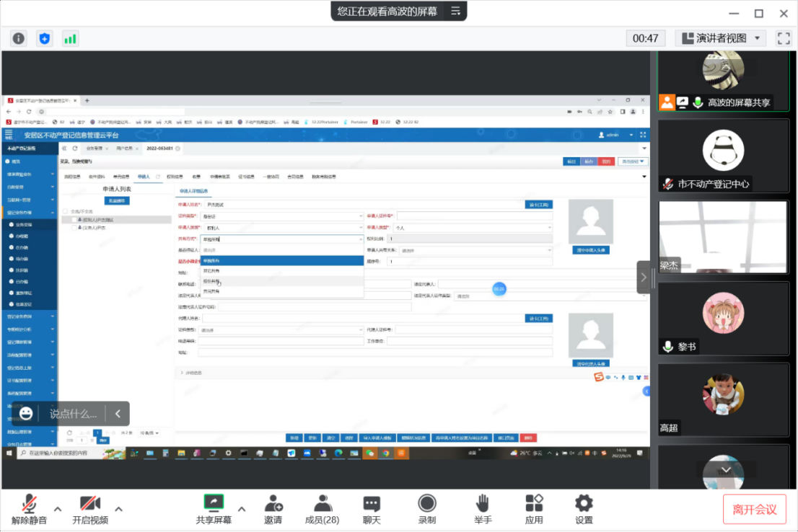The height and width of the screenshot is (532, 798).
Task: Open the 成员(28) members list
Action: [x=322, y=509]
